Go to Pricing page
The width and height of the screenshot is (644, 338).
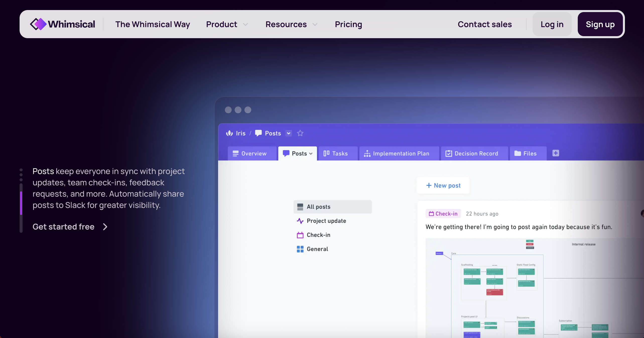tap(348, 24)
